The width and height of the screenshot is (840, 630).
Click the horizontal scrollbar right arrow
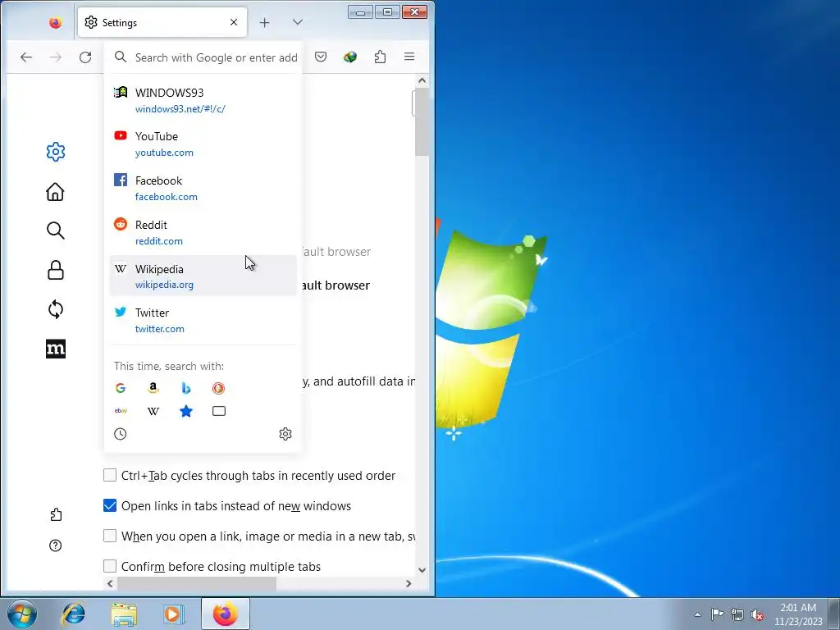[409, 583]
